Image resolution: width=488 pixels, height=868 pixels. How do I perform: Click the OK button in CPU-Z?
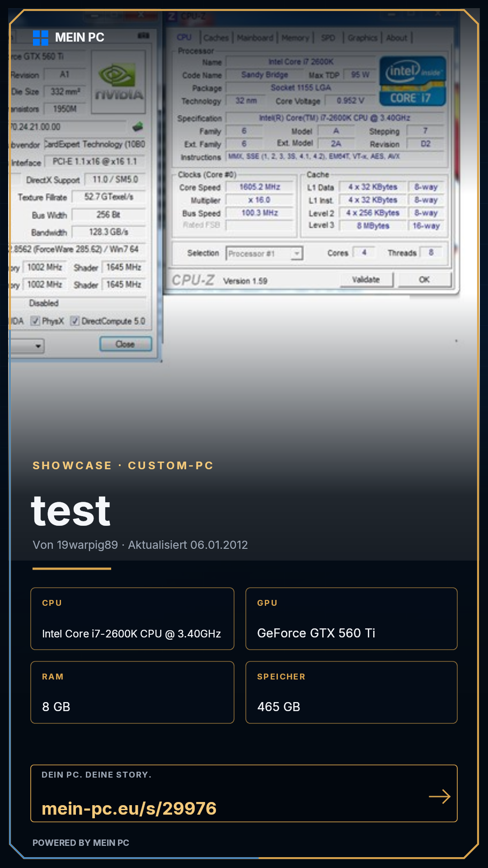(424, 280)
